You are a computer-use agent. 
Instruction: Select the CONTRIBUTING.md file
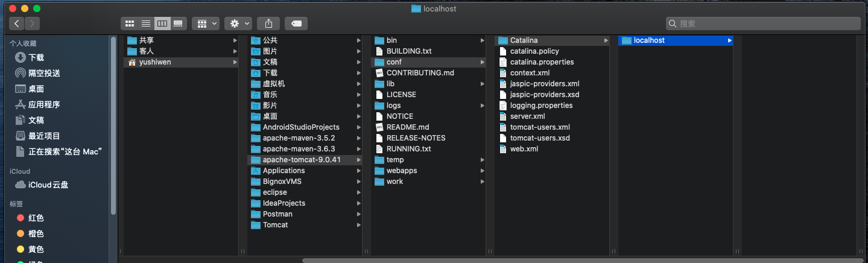point(428,73)
